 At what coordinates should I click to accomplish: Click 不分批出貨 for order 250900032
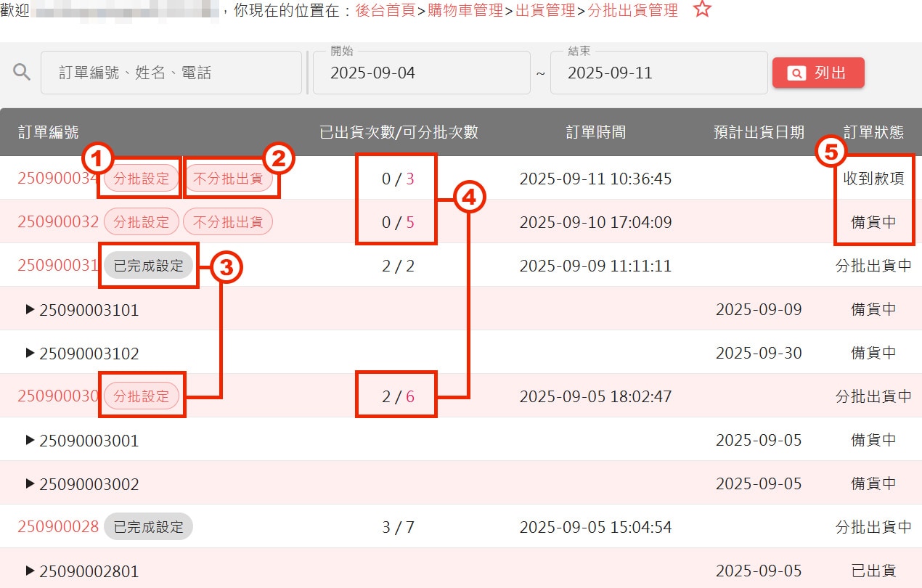click(228, 222)
